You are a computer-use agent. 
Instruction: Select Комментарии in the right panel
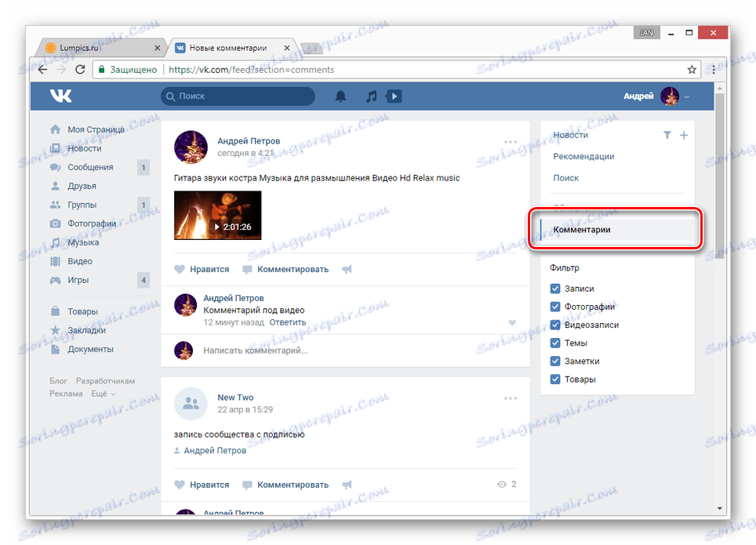(617, 230)
